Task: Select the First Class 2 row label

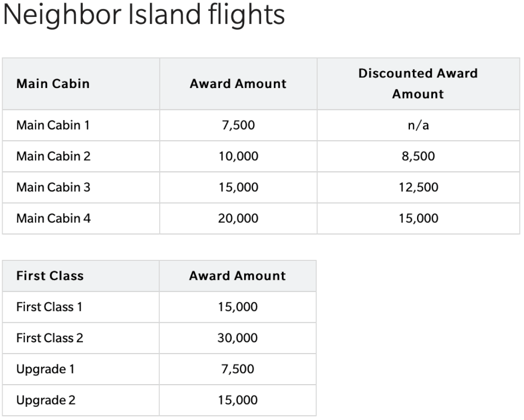Action: (50, 338)
